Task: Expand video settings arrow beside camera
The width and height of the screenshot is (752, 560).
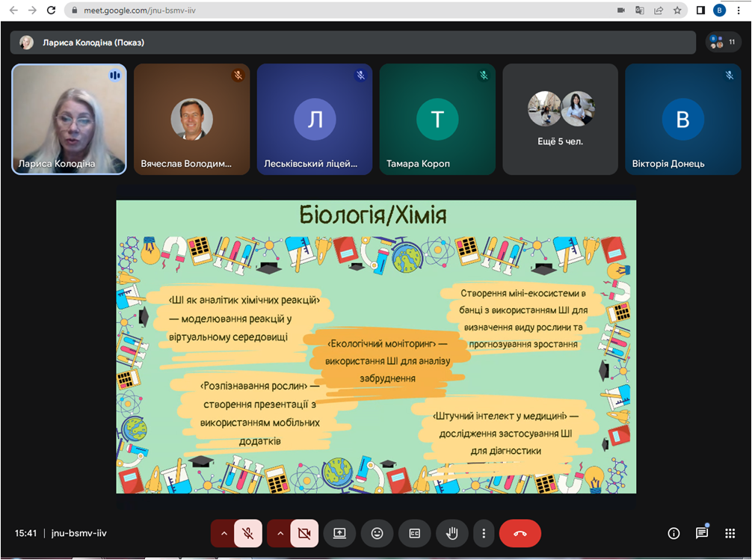Action: coord(279,533)
